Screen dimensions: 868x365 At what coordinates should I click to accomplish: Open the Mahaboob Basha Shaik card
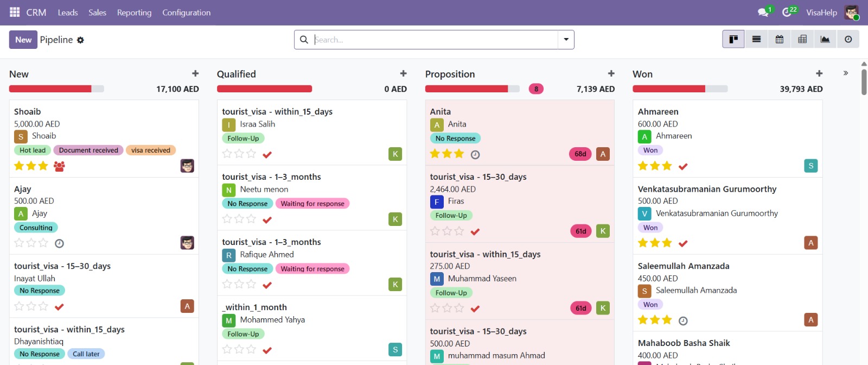click(x=727, y=349)
